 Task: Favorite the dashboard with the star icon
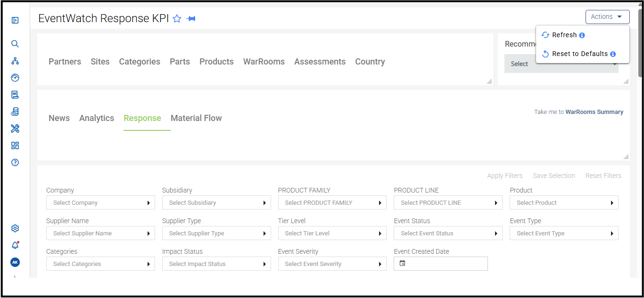pyautogui.click(x=177, y=19)
